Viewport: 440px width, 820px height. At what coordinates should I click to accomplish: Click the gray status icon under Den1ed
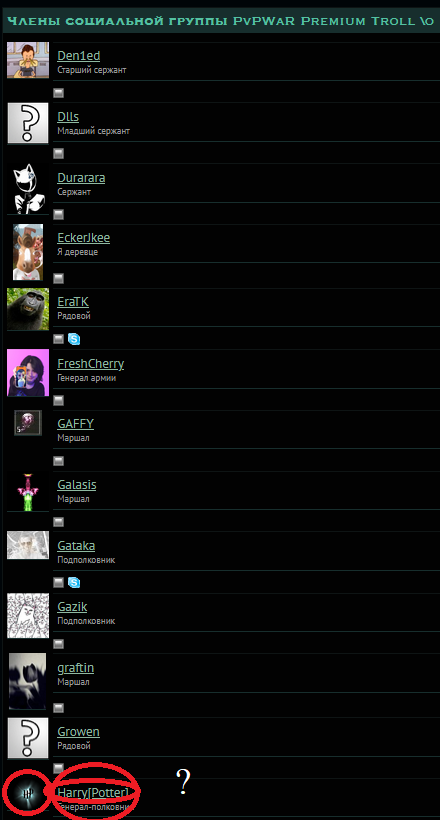(59, 93)
